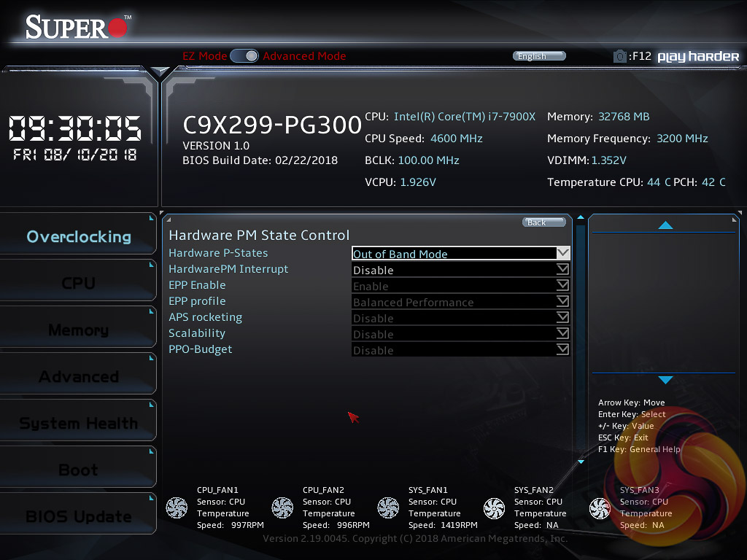Screen dimensions: 747x560
Task: Click the CPU_FAN1 fan icon
Action: coord(177,507)
